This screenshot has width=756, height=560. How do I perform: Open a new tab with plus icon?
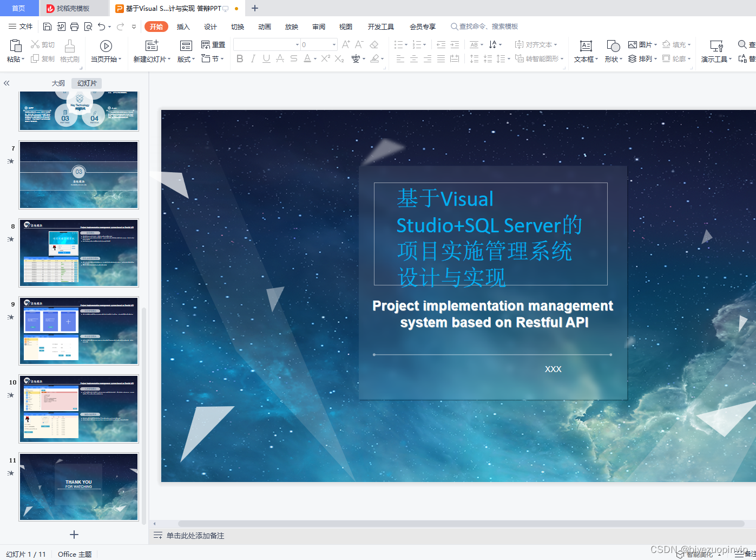pyautogui.click(x=255, y=8)
